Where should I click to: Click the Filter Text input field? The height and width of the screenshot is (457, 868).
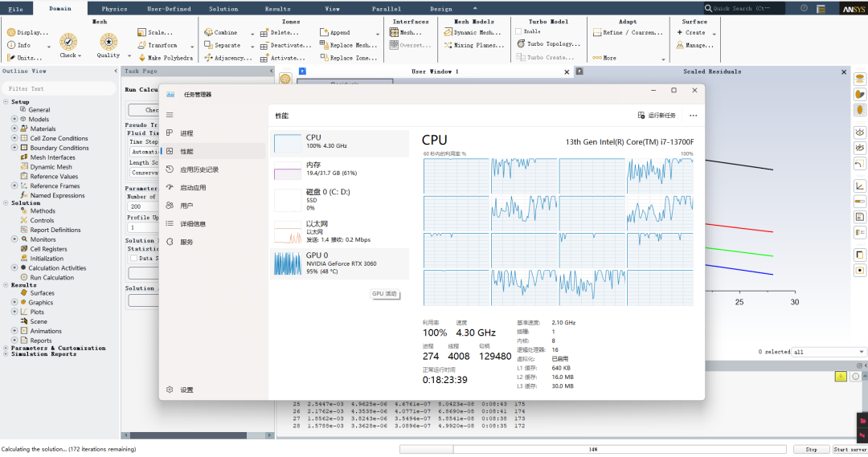point(59,88)
